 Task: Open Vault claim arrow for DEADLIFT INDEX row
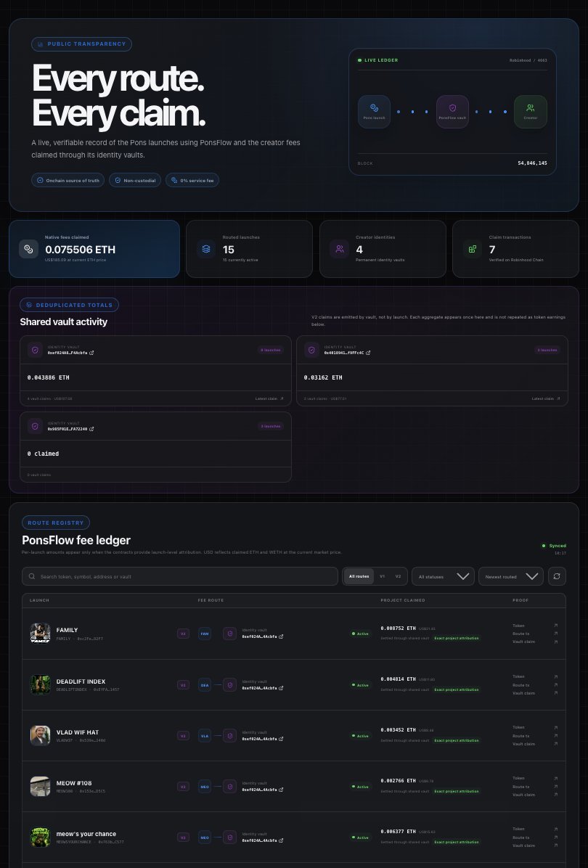556,693
